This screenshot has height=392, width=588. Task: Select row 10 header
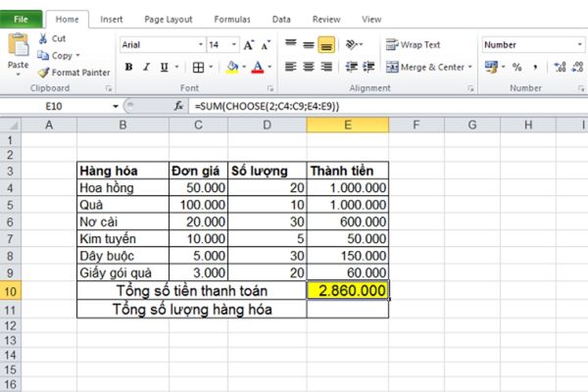click(x=10, y=291)
